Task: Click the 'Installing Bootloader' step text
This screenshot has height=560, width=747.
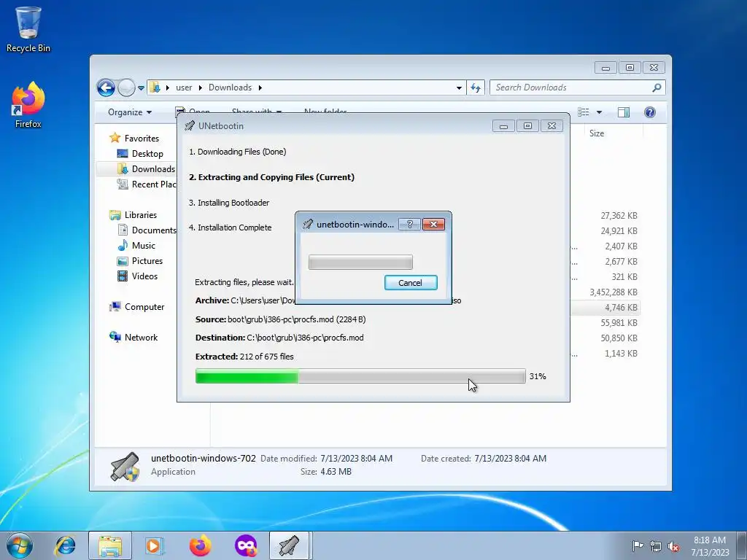Action: click(229, 203)
